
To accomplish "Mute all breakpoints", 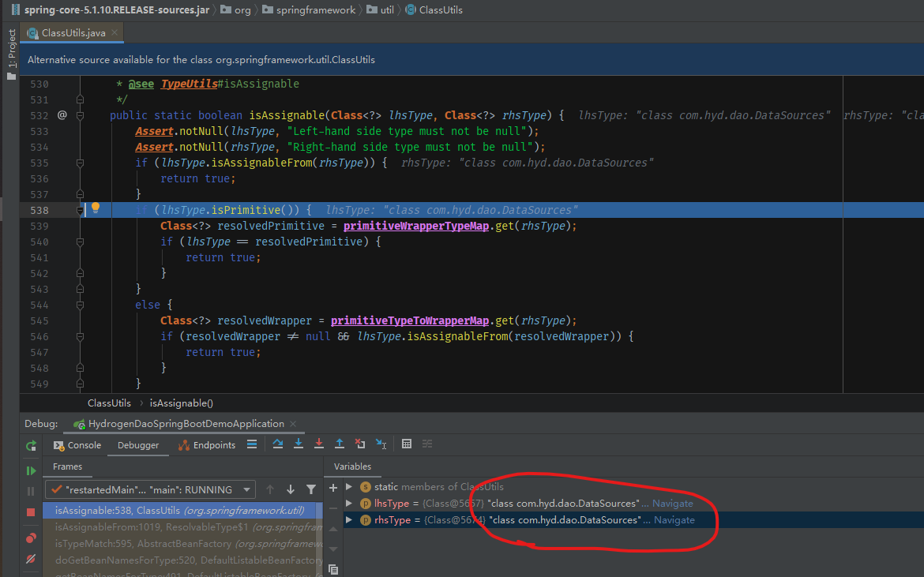I will tap(32, 559).
